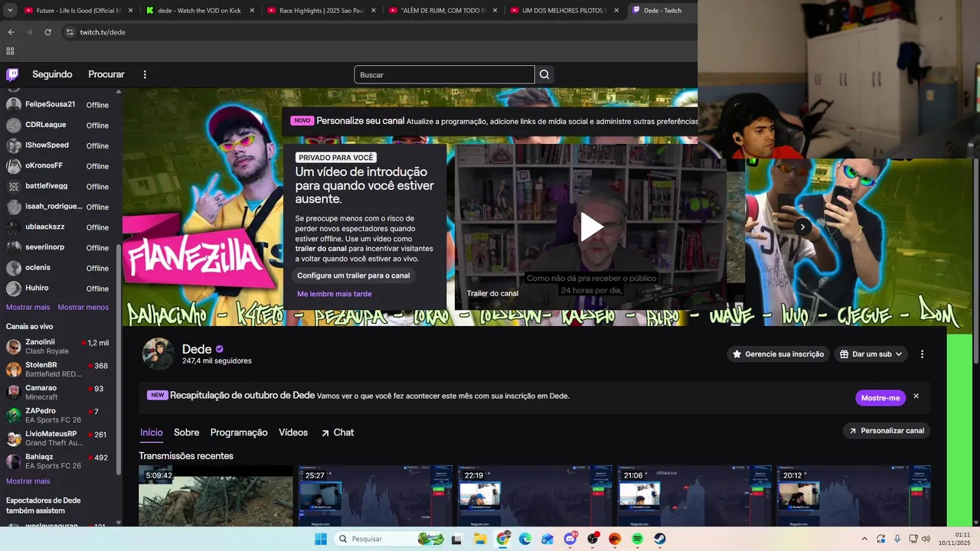Click Mostrar menos under followed channels
Viewport: 980px width, 551px height.
click(x=83, y=308)
